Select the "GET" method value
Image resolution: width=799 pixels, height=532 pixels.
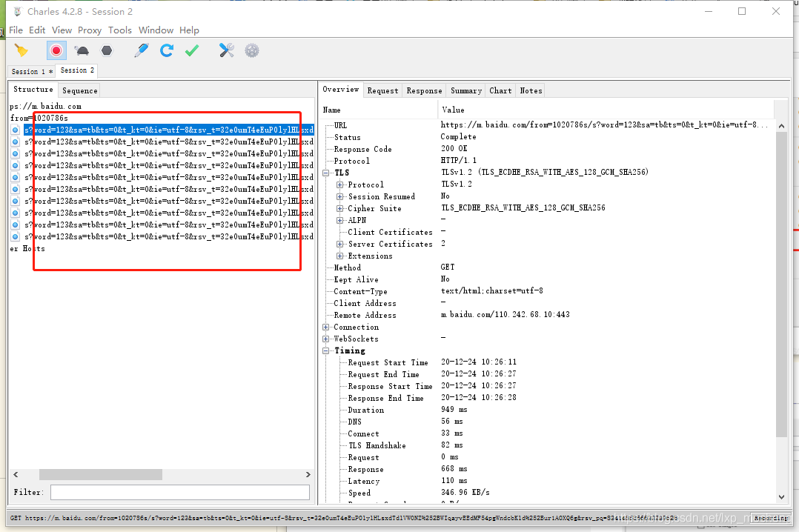pos(448,267)
